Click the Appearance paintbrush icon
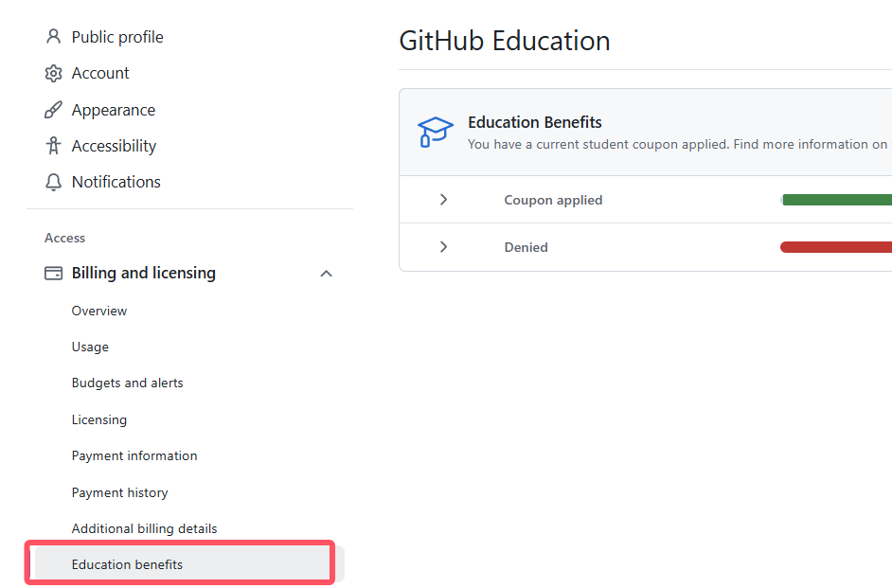 (x=53, y=110)
